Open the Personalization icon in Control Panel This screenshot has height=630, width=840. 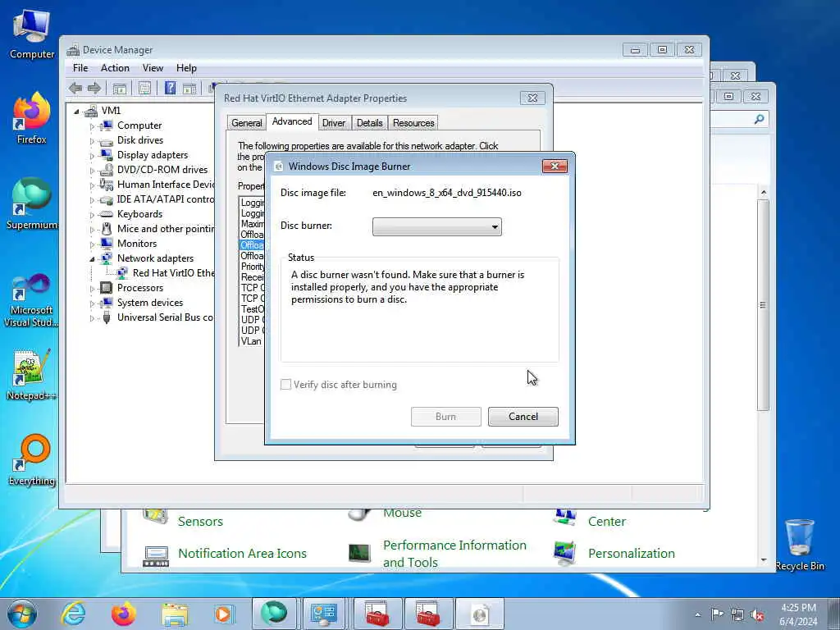click(564, 554)
